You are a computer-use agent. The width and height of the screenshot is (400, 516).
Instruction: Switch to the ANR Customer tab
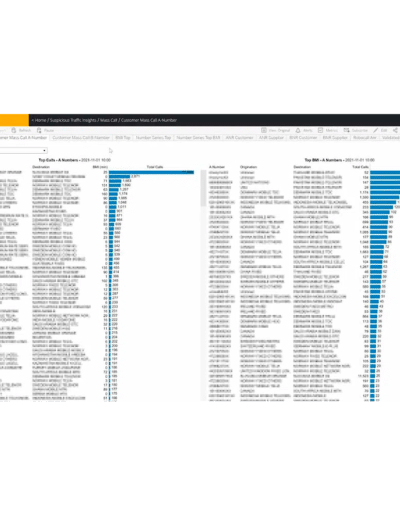[239, 138]
